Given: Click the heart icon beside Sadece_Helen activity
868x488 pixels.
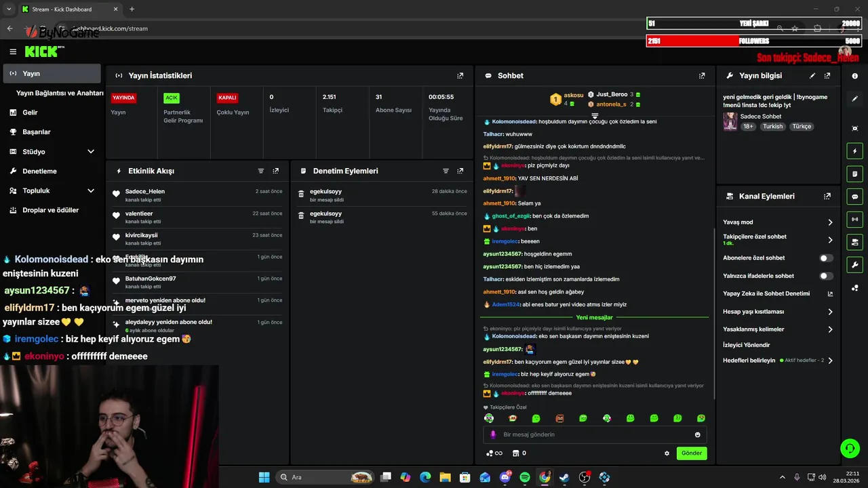Looking at the screenshot, I should (116, 194).
